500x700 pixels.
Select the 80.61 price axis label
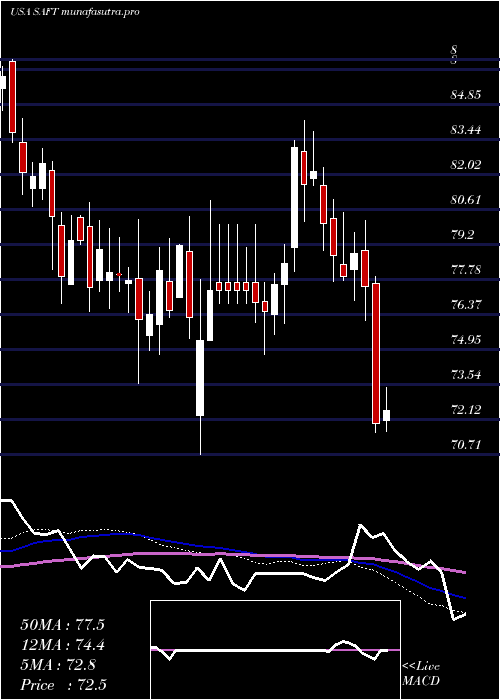tap(466, 200)
